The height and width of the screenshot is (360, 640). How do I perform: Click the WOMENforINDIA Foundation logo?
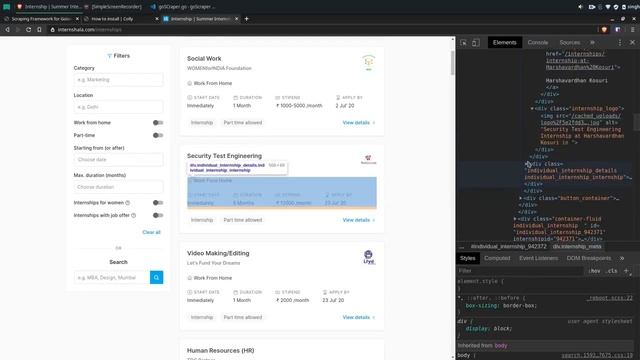[369, 62]
